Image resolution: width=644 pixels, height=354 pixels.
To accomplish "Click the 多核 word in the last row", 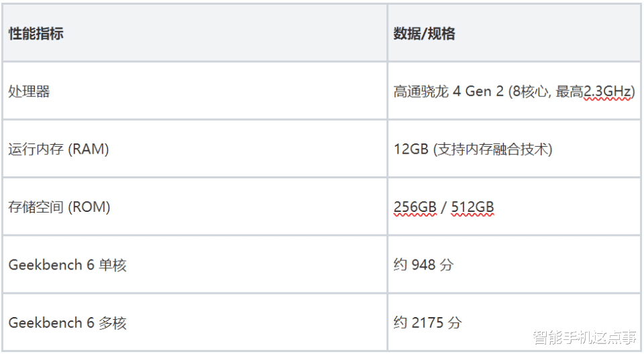I will (x=112, y=322).
